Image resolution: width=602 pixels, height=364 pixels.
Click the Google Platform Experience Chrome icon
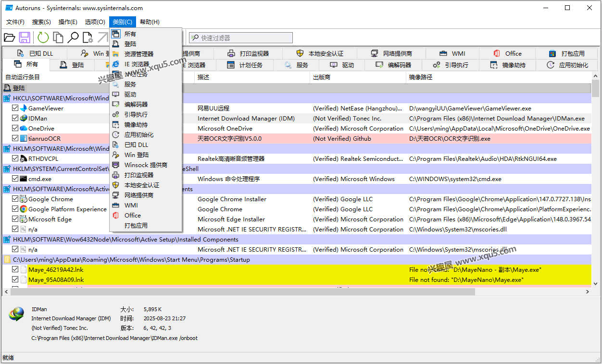[23, 209]
